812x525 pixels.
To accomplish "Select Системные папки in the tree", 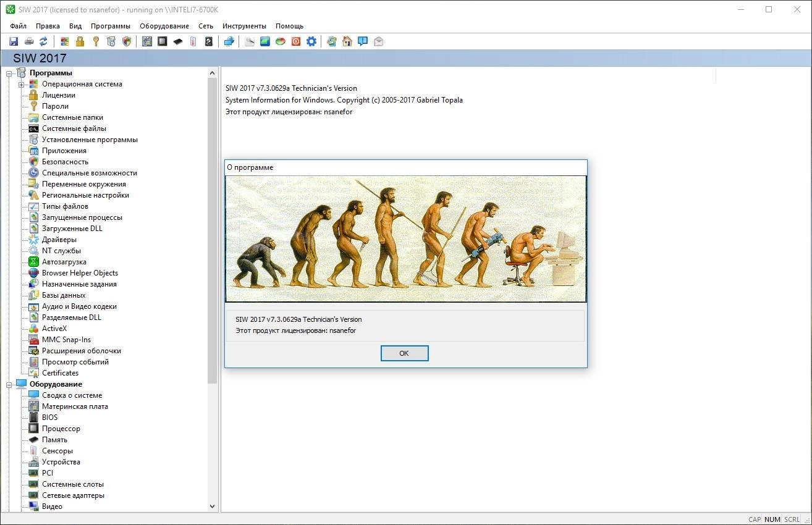I will pyautogui.click(x=72, y=117).
